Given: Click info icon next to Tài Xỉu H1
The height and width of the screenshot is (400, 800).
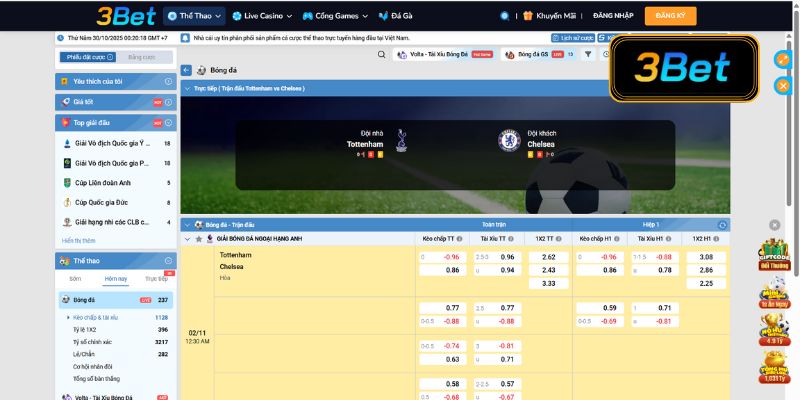Looking at the screenshot, I should tap(668, 239).
